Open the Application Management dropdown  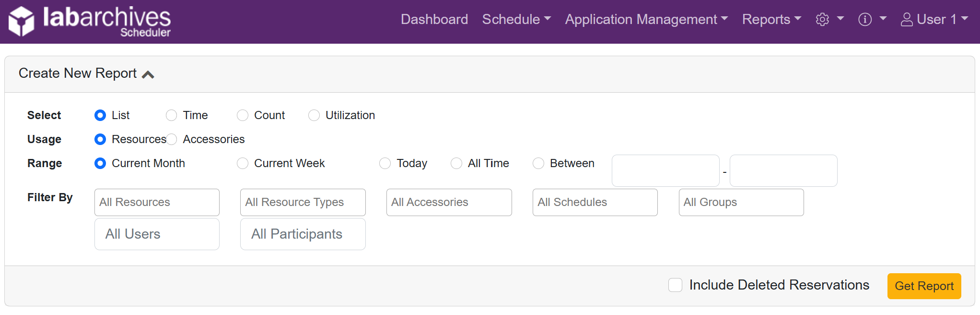[x=646, y=19]
